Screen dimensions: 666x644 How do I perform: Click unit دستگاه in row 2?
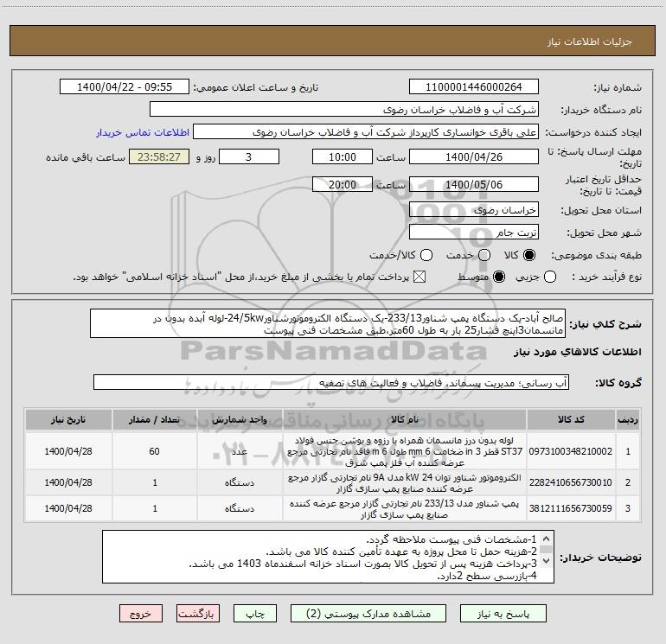[240, 482]
